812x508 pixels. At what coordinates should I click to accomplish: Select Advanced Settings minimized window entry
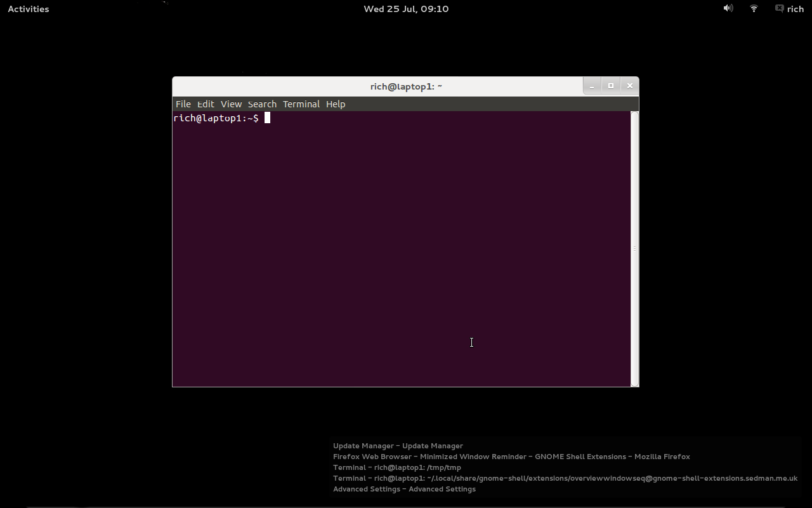[x=404, y=489]
